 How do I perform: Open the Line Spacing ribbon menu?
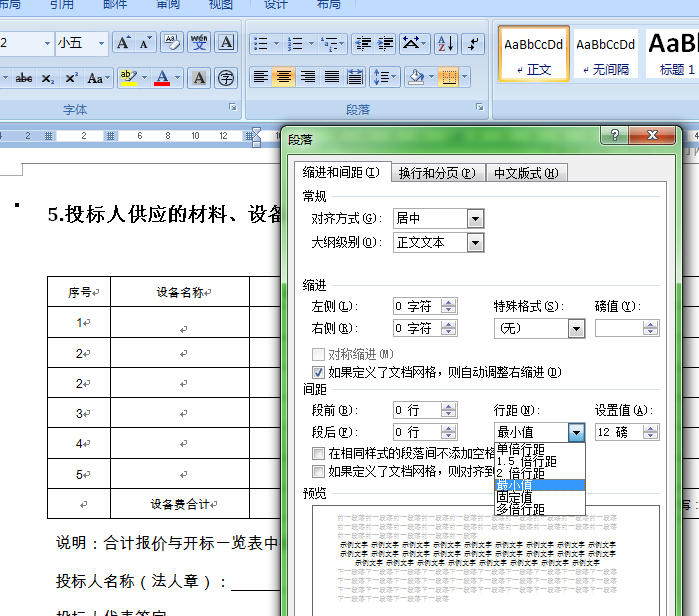(385, 78)
